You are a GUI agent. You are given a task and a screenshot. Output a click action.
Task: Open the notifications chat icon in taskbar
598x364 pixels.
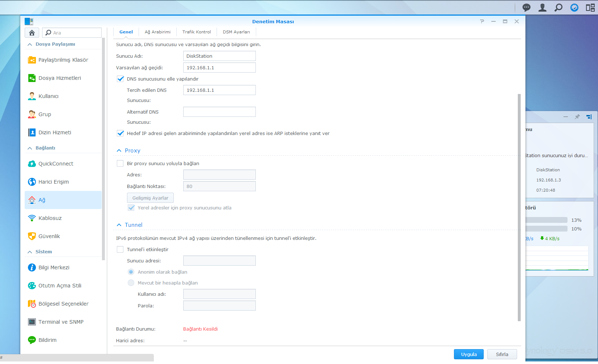[526, 8]
